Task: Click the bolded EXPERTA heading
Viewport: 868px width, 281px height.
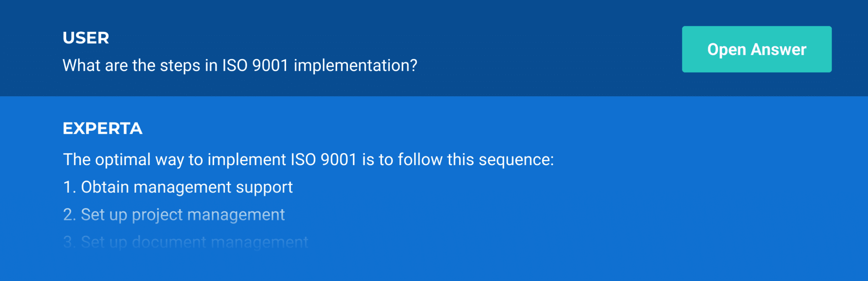Action: pyautogui.click(x=103, y=128)
